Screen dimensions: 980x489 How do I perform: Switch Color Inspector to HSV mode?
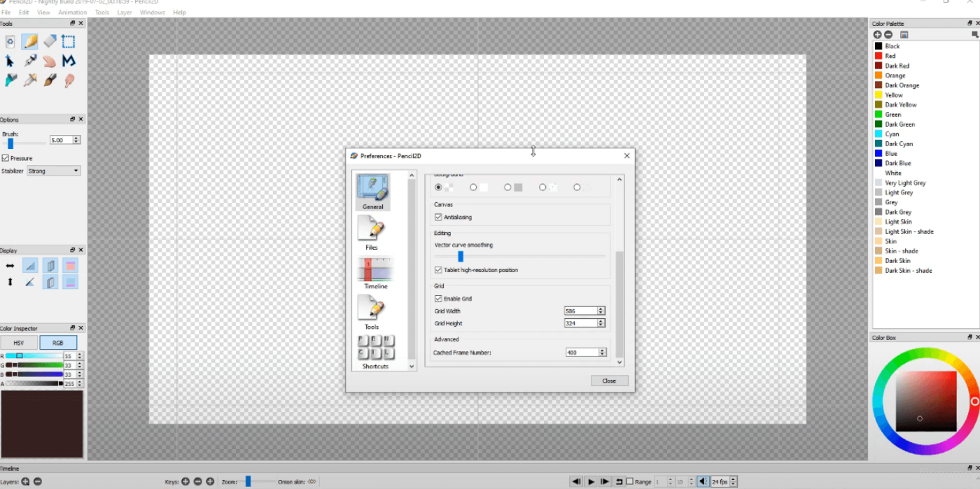click(x=19, y=343)
